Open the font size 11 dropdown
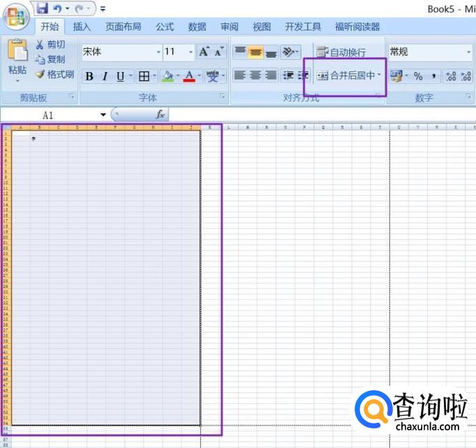The image size is (476, 448). pos(191,52)
